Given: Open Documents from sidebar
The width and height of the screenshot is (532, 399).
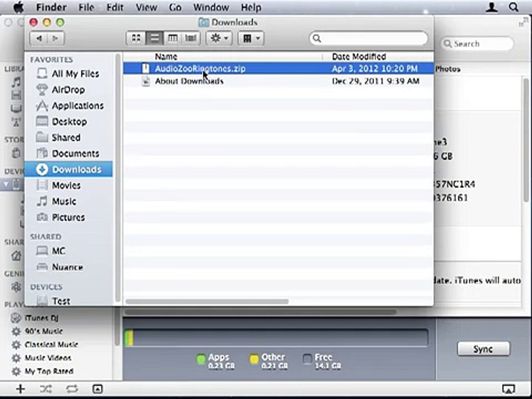Looking at the screenshot, I should click(x=68, y=154).
